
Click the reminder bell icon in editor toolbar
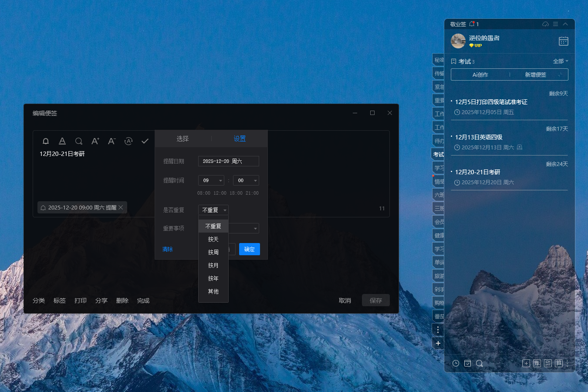(46, 141)
